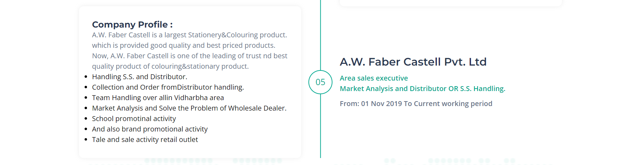Viewport: 644px width, 165px height.
Task: Click Collection and Order fromDistributor handling item
Action: coord(168,87)
